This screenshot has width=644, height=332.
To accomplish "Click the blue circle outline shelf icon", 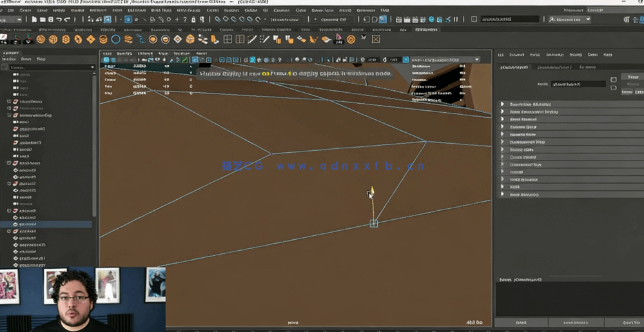I will (116, 39).
